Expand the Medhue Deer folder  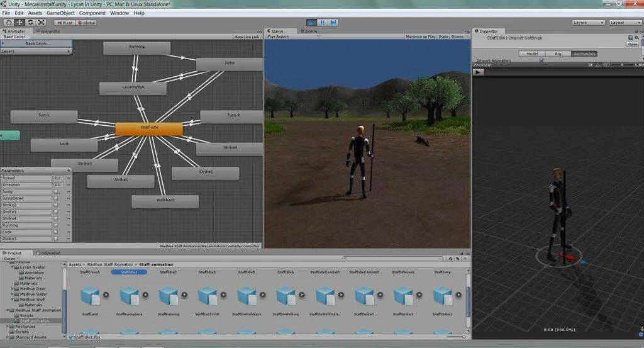pos(12,289)
